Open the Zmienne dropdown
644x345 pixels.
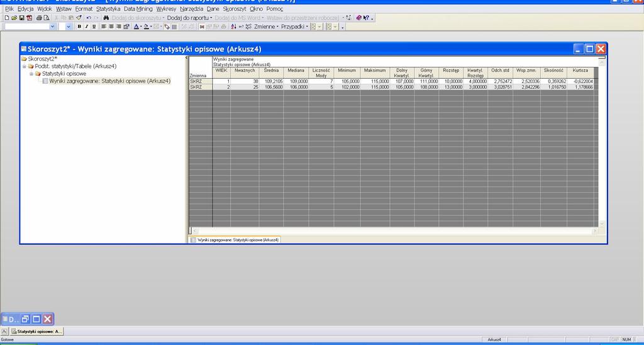point(266,26)
